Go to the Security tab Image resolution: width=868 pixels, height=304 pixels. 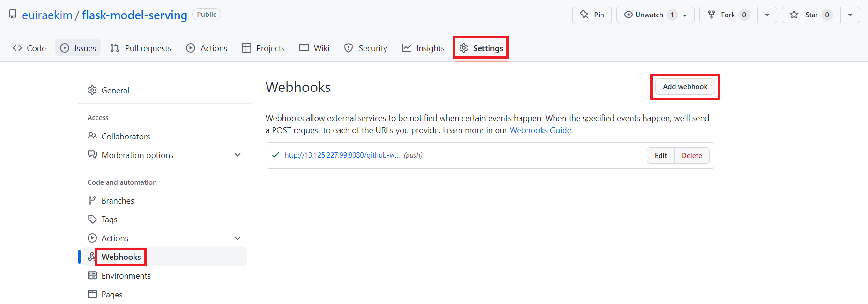(366, 48)
